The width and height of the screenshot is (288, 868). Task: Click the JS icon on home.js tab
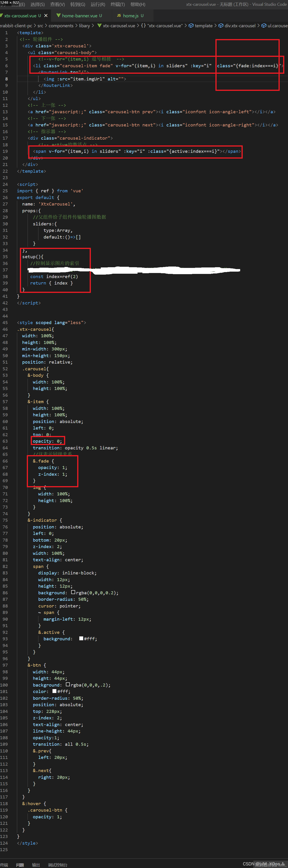pos(119,15)
